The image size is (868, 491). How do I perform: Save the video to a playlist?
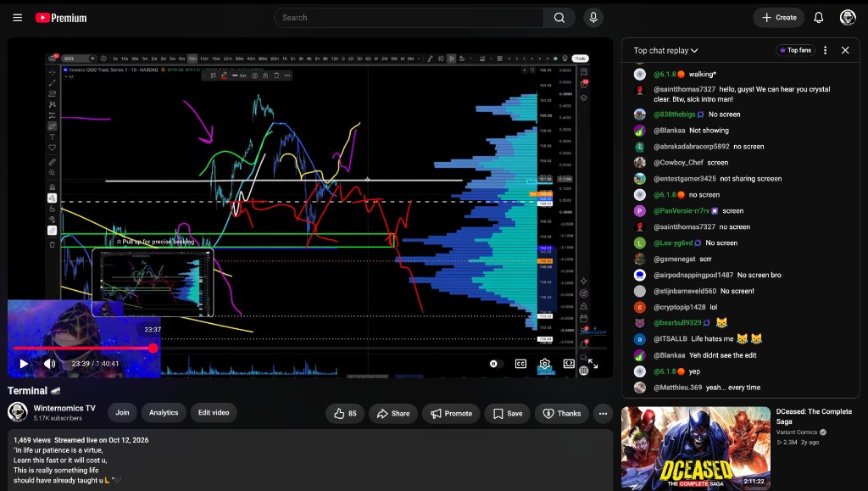508,414
